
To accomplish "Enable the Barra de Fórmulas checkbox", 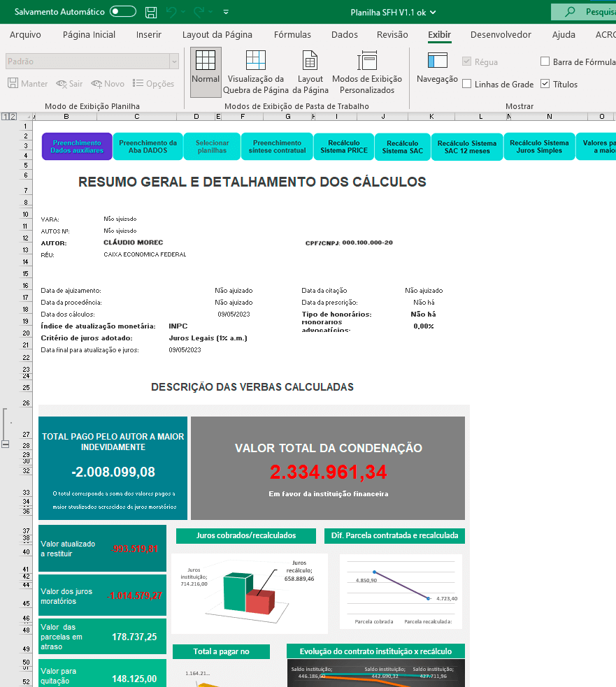I will click(x=545, y=62).
